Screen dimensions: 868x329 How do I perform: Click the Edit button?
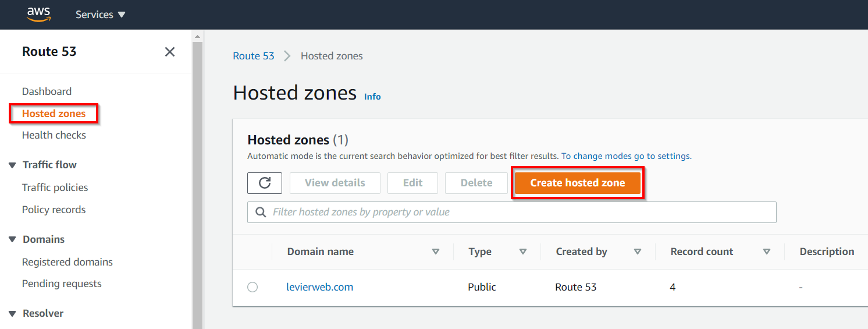[x=412, y=183]
